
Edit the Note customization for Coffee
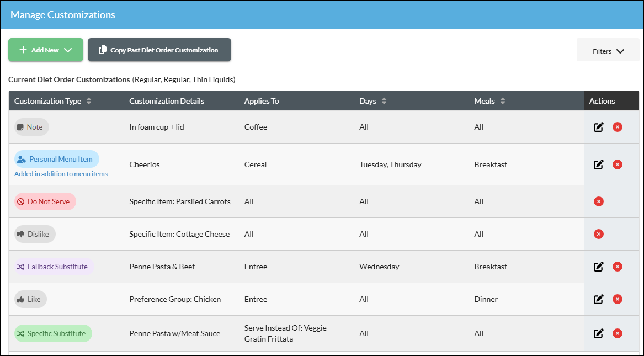click(x=598, y=127)
